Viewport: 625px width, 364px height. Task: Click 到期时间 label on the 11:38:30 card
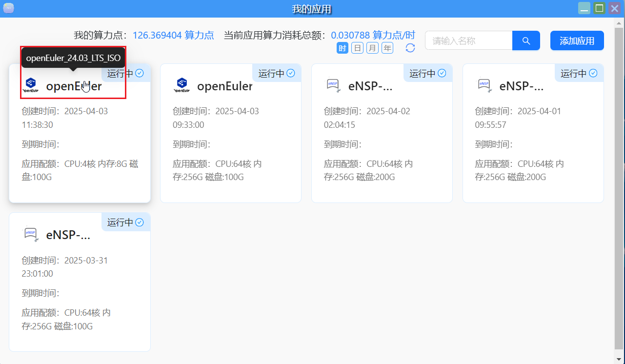tap(40, 144)
